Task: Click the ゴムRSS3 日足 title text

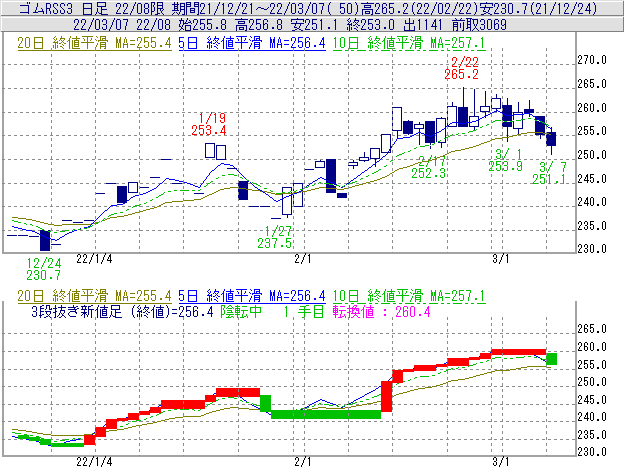Action: pyautogui.click(x=63, y=8)
